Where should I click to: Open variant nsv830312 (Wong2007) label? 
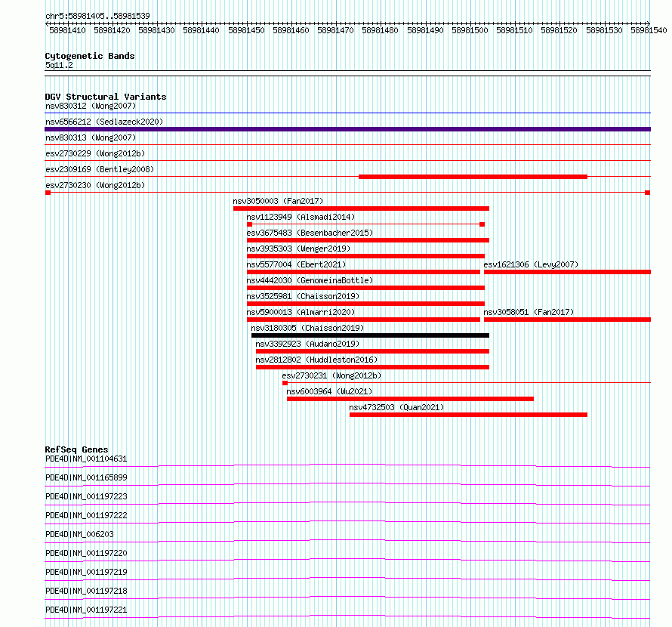[x=91, y=106]
